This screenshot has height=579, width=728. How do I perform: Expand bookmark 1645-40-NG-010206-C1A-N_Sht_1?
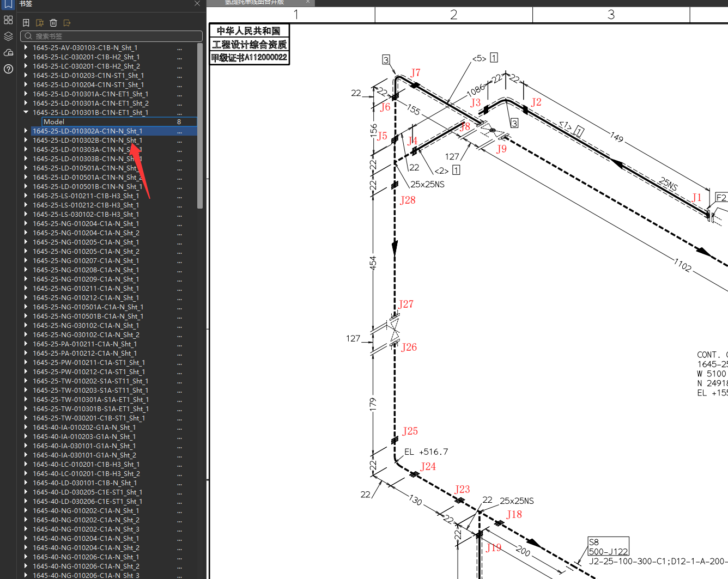[26, 557]
